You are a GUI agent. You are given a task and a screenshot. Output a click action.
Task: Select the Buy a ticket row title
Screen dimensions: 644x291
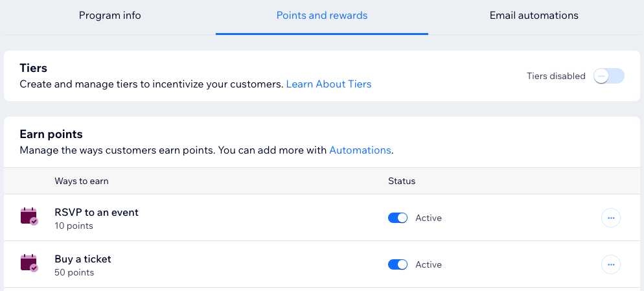pos(82,259)
